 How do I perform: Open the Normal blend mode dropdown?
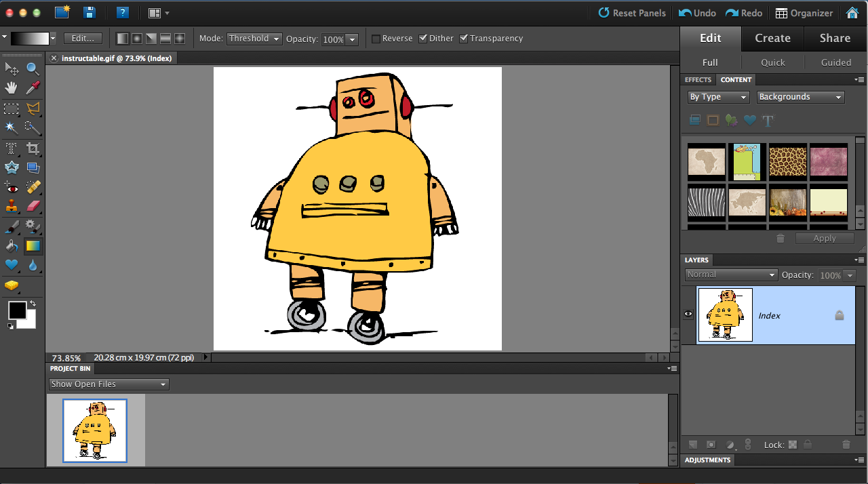[x=731, y=275]
